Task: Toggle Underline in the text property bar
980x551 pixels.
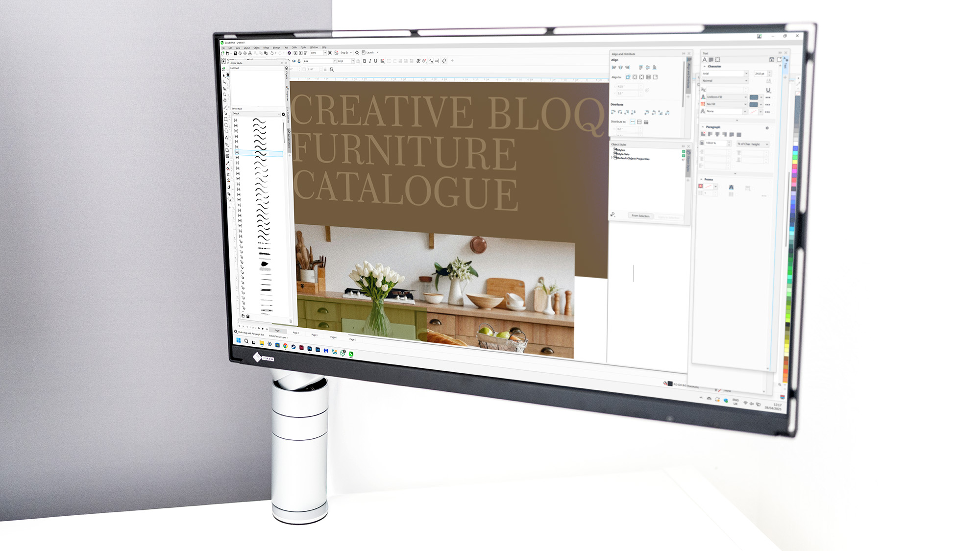Action: click(376, 61)
